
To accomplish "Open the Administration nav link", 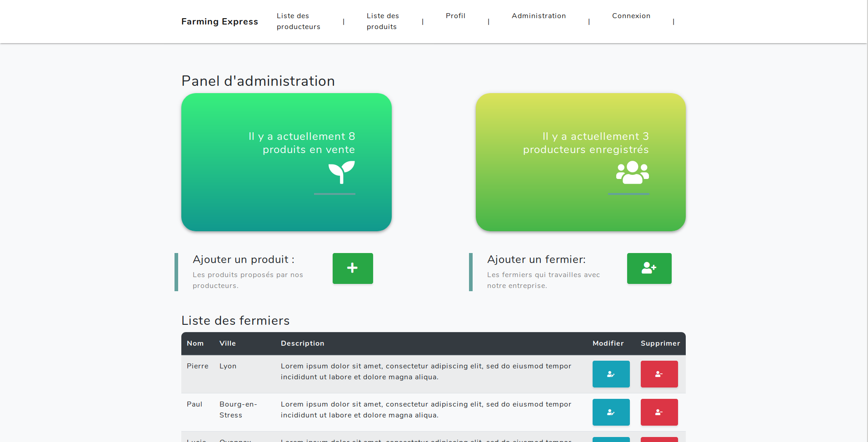I will click(x=539, y=16).
